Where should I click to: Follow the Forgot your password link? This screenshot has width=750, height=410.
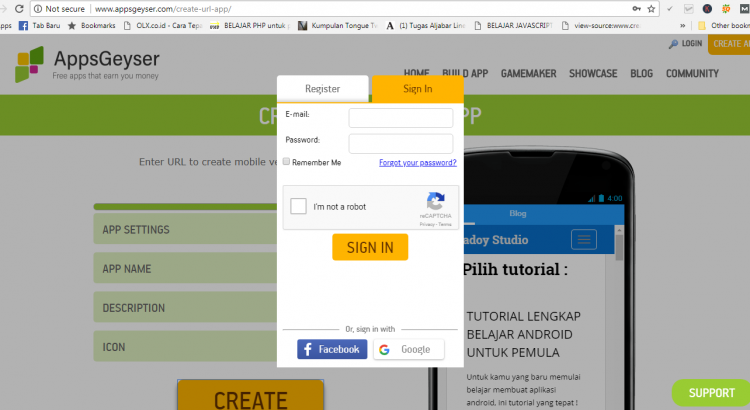pos(417,162)
